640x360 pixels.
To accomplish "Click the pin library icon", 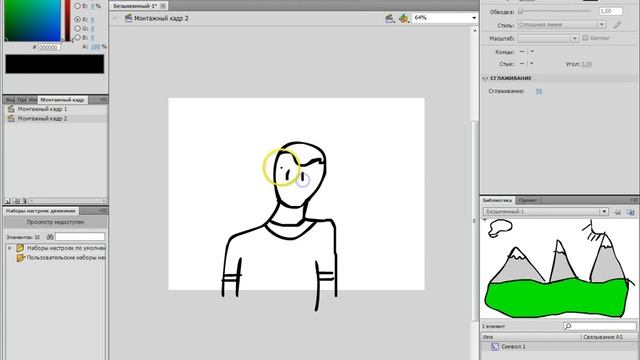I will [x=618, y=212].
